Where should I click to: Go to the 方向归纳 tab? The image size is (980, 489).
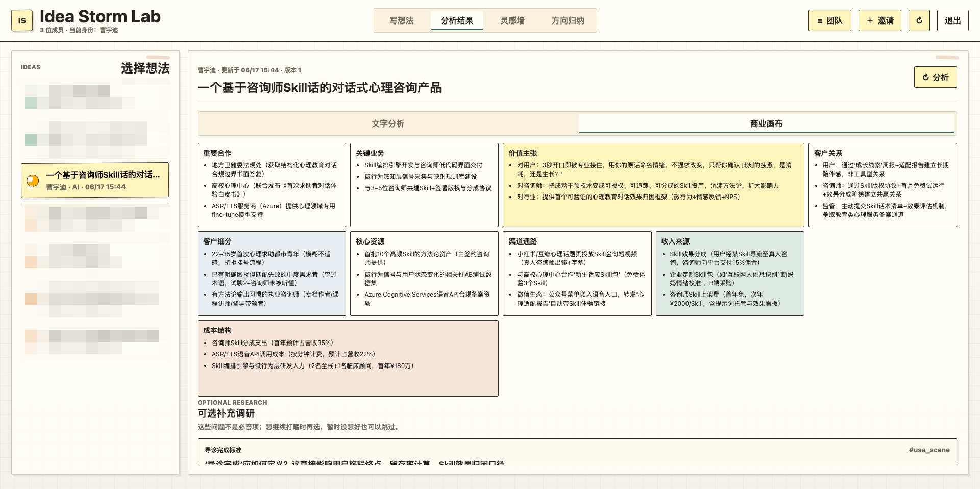pyautogui.click(x=568, y=20)
